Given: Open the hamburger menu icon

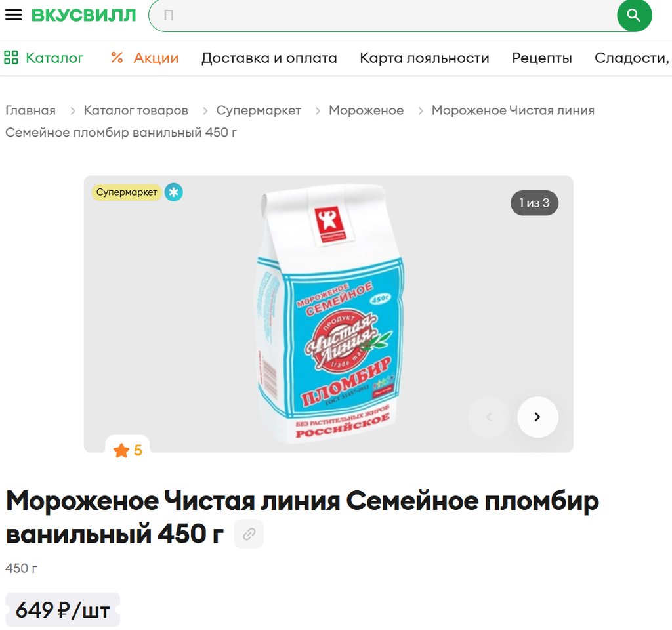Looking at the screenshot, I should [x=13, y=15].
